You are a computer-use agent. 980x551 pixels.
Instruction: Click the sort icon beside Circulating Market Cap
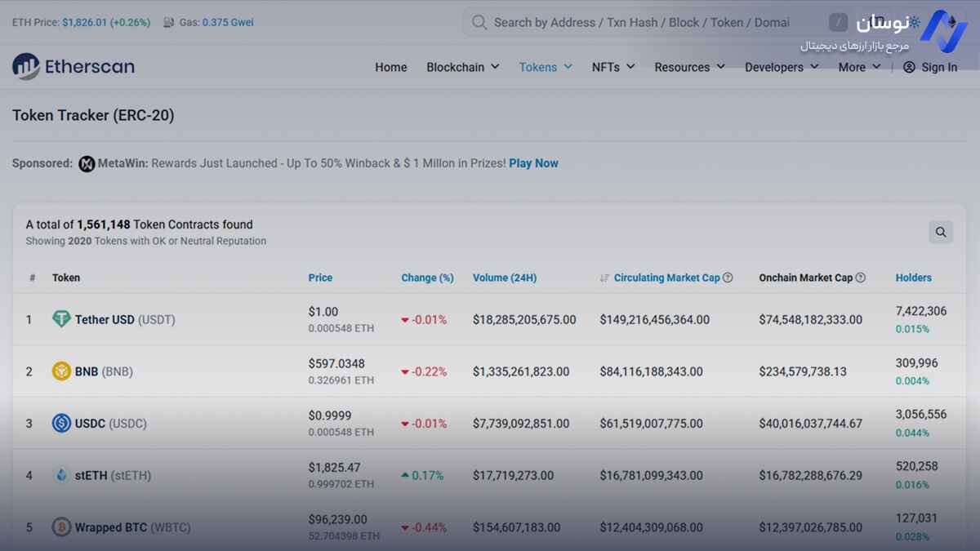(x=604, y=278)
